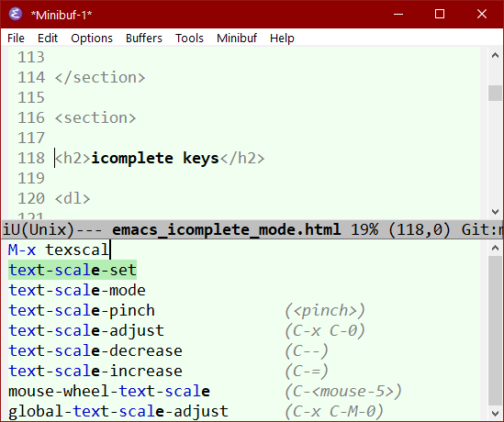Maximize the Emacs window
The image size is (504, 422).
(440, 14)
